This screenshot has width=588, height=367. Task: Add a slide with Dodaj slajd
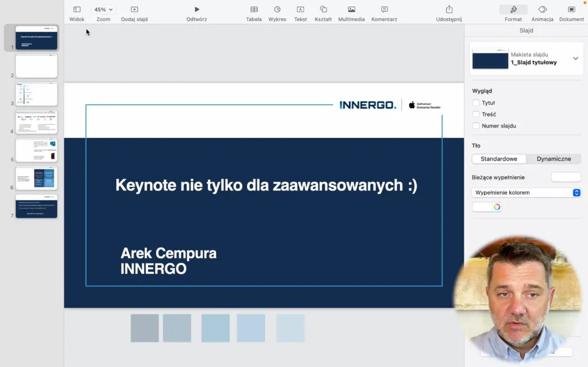click(x=134, y=9)
